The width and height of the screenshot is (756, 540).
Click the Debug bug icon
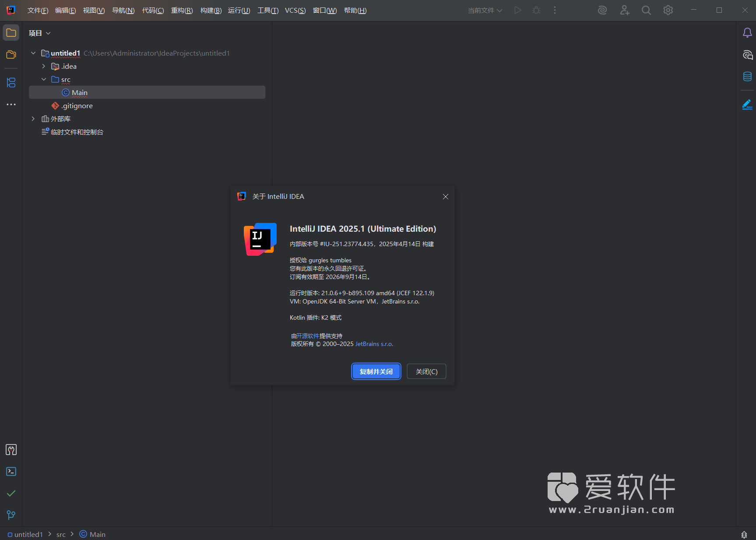coord(536,10)
